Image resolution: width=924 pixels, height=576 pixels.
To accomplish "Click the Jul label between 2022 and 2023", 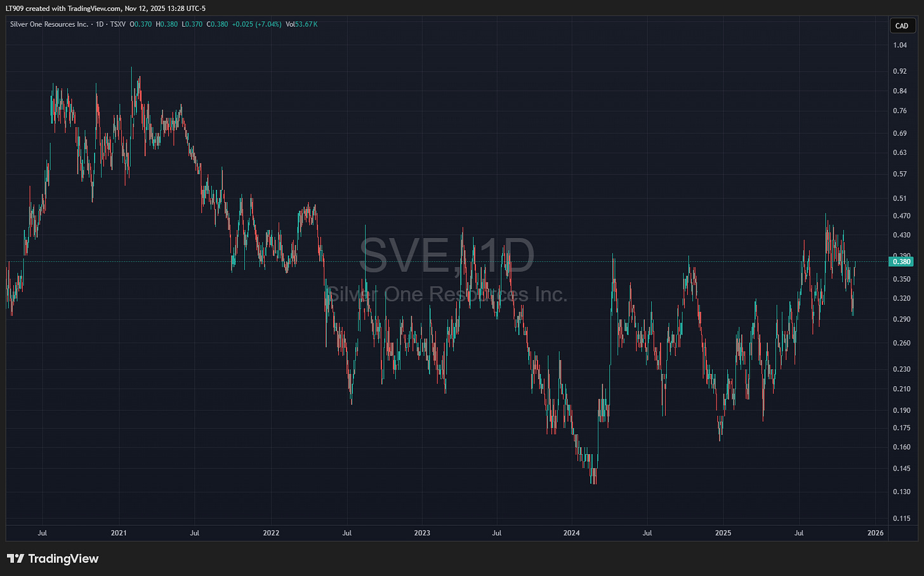I will click(347, 533).
